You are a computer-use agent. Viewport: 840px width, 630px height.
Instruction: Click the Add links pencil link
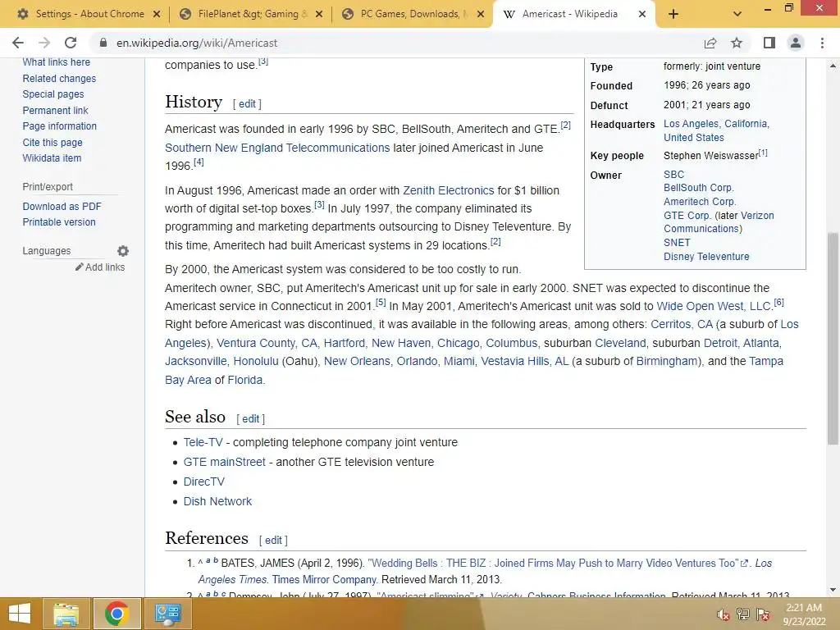(x=100, y=267)
